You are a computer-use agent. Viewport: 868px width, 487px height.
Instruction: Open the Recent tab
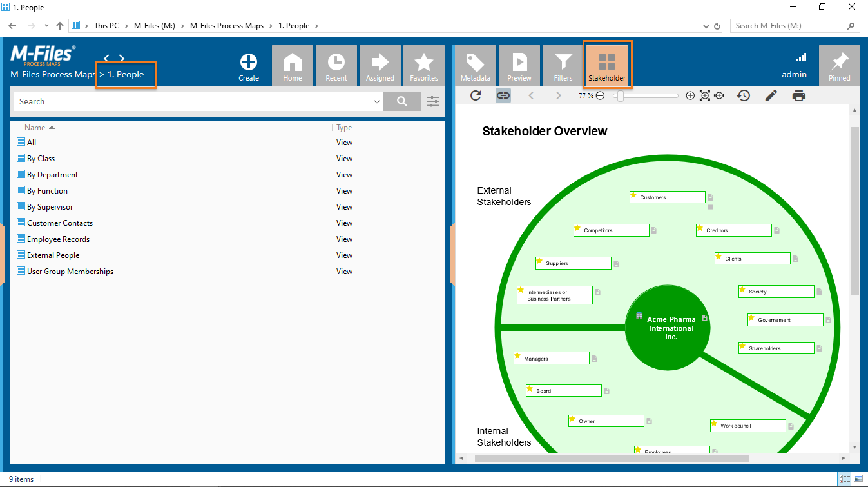(336, 66)
